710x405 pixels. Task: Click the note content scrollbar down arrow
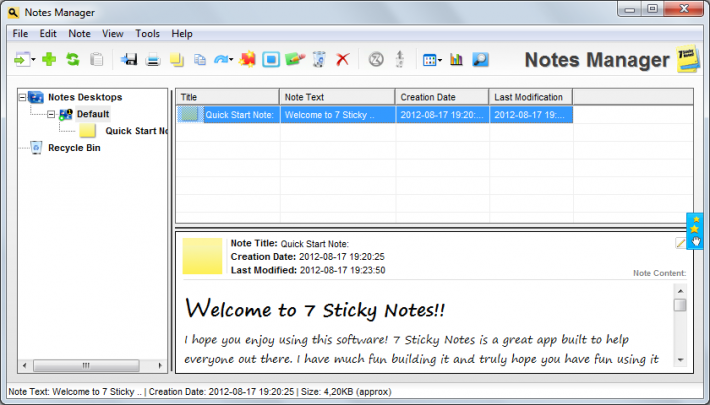coord(680,360)
